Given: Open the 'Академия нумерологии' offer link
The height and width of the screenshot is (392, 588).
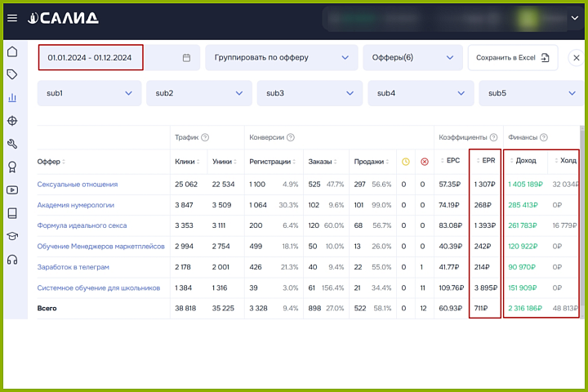Looking at the screenshot, I should [76, 205].
